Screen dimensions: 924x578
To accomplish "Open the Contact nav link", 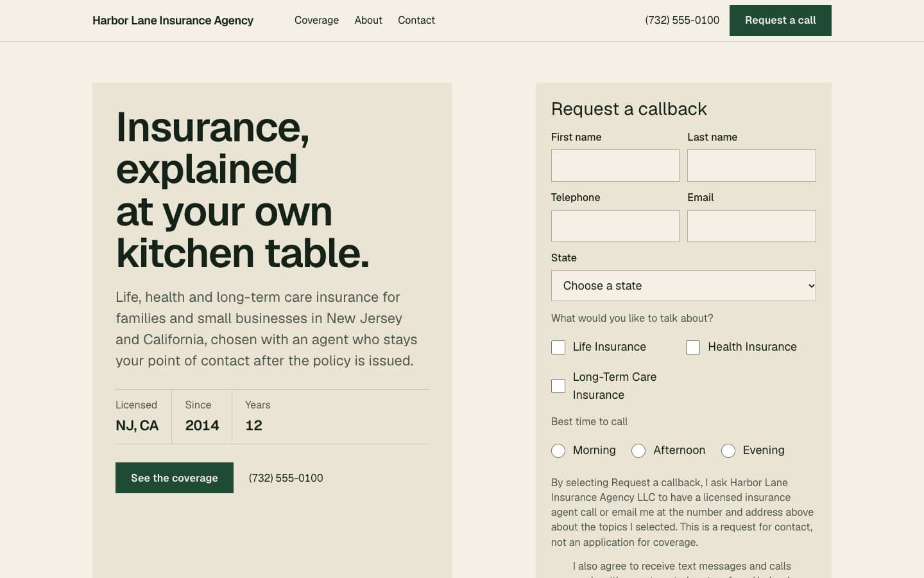I will (416, 21).
